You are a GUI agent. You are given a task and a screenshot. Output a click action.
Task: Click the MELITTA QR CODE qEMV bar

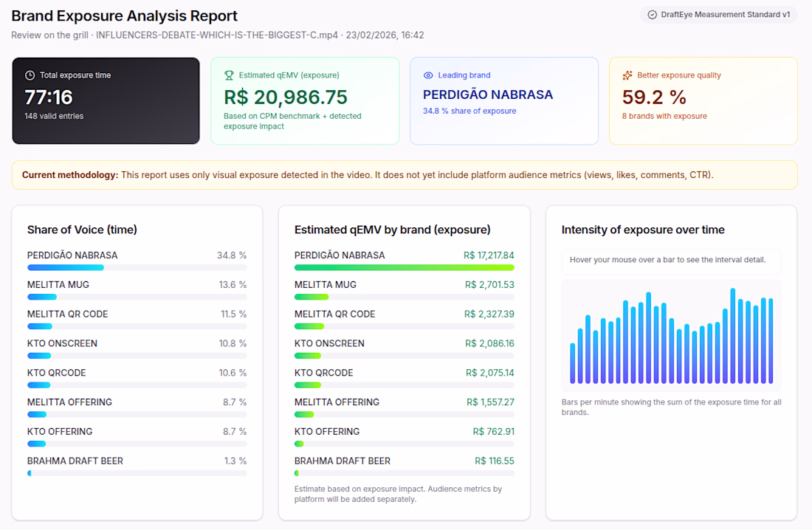309,326
